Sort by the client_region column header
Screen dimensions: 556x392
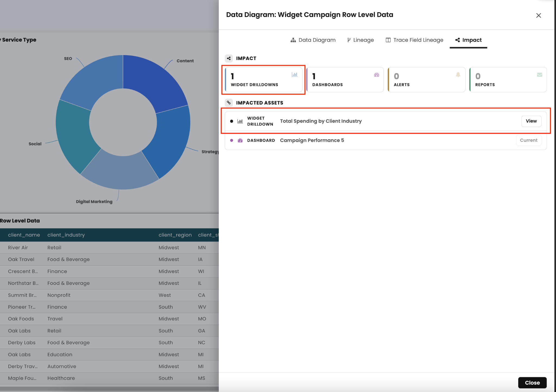(175, 235)
